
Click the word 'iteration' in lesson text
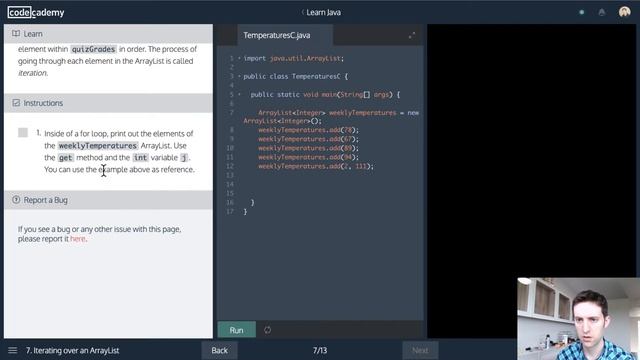tap(32, 73)
